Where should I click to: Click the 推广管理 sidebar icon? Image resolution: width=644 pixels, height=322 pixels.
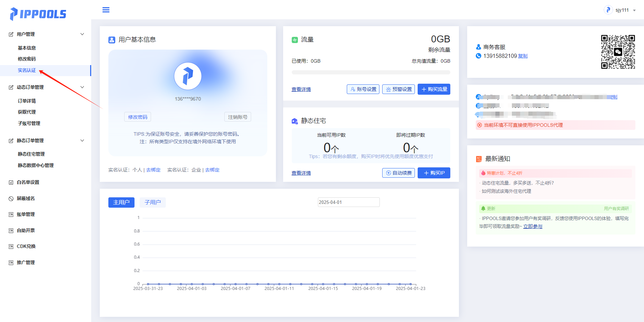(11, 262)
